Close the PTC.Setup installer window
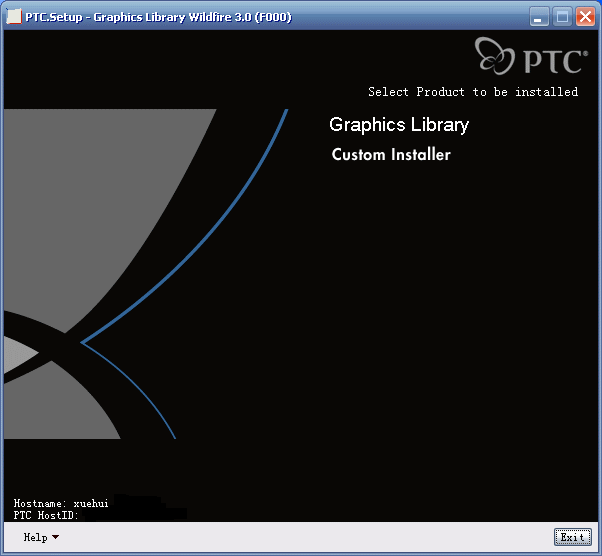The height and width of the screenshot is (556, 602). pos(585,17)
